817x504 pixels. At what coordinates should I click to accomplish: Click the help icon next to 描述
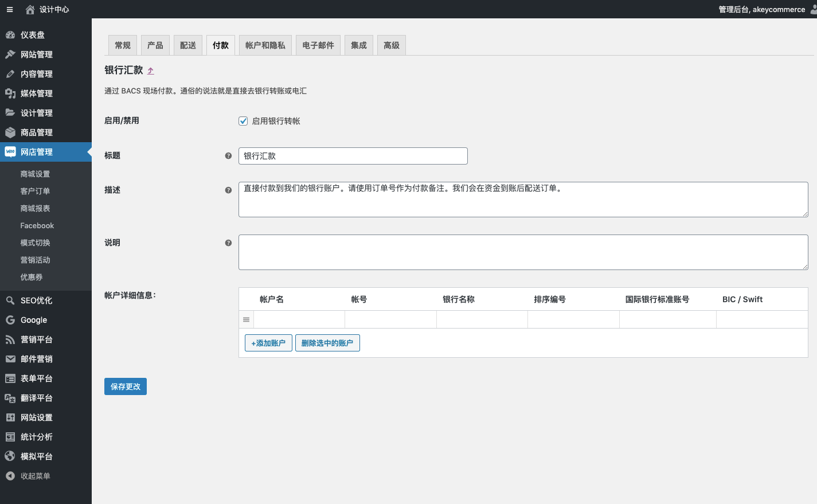(228, 190)
